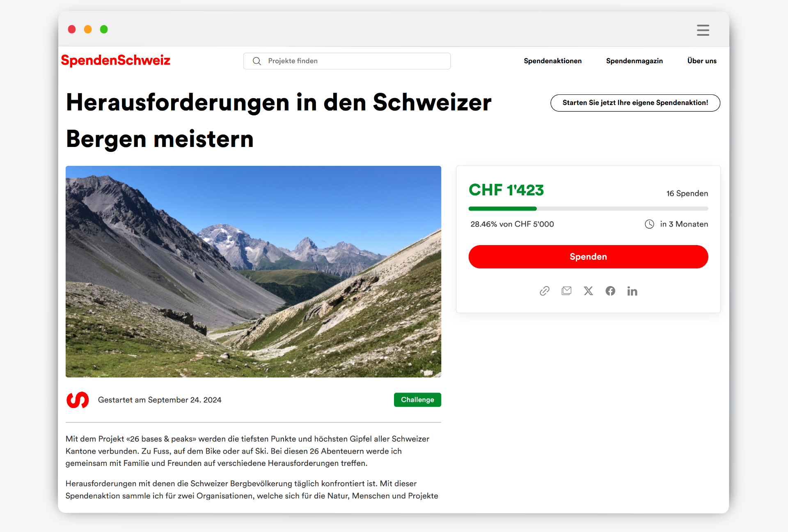Click the red organizer avatar logo
Image resolution: width=788 pixels, height=532 pixels.
coord(78,400)
